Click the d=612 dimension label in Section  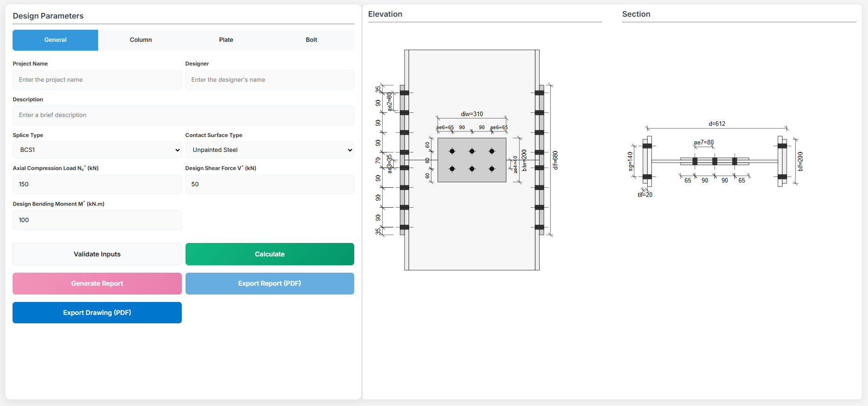pyautogui.click(x=716, y=124)
